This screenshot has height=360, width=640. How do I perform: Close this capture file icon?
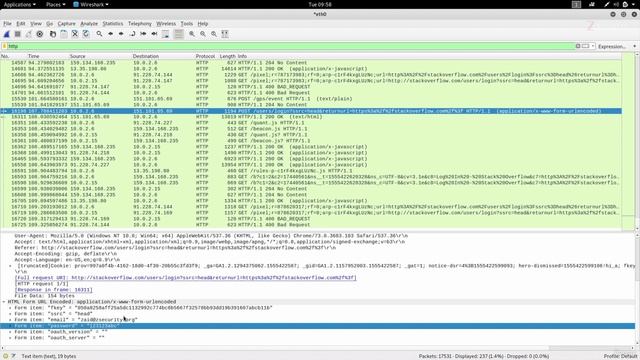pyautogui.click(x=75, y=34)
